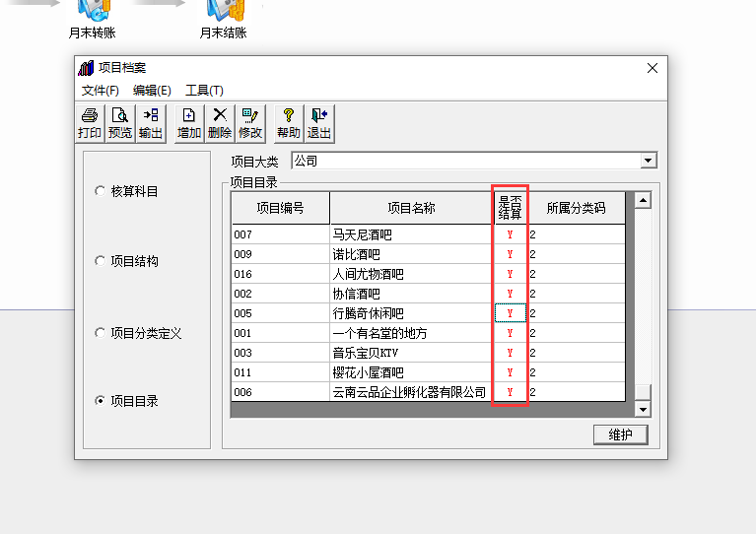Click scrollbar down arrow in project list

643,410
